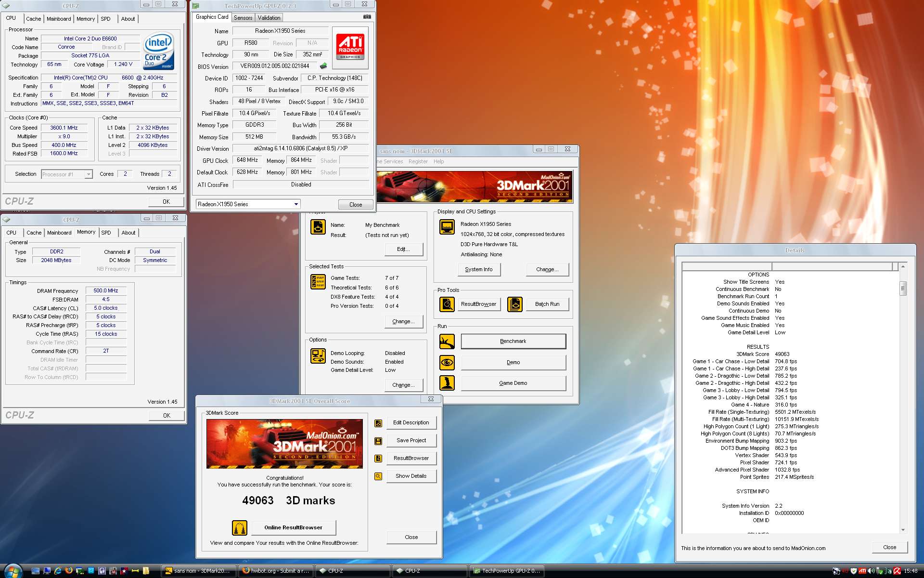The image size is (924, 578).
Task: Click the Demo button
Action: click(513, 362)
